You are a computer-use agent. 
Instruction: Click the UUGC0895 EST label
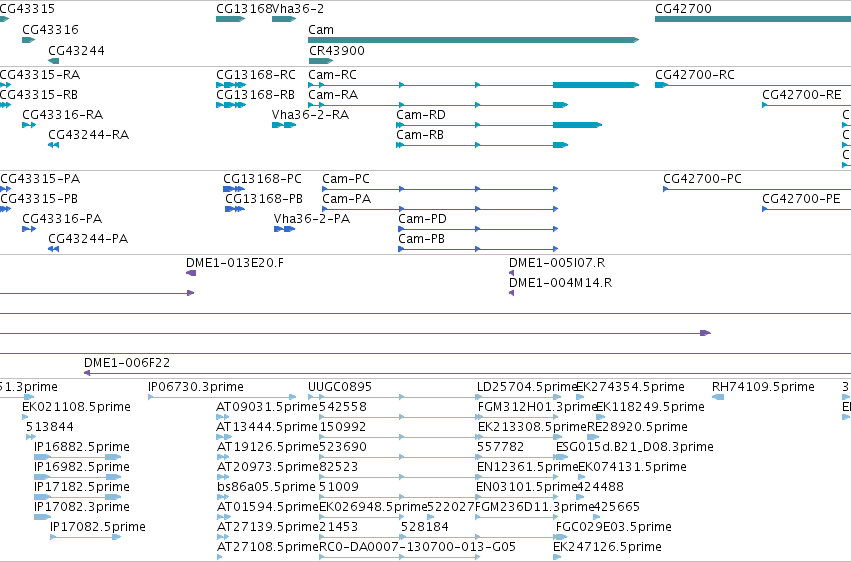point(340,387)
